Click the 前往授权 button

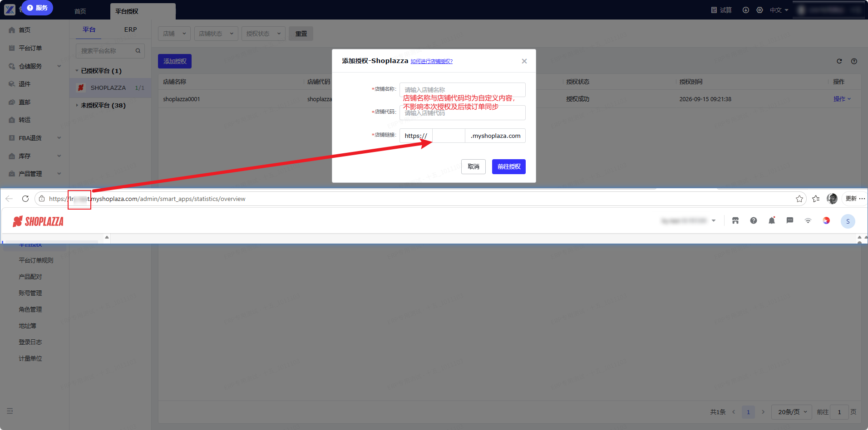point(509,166)
